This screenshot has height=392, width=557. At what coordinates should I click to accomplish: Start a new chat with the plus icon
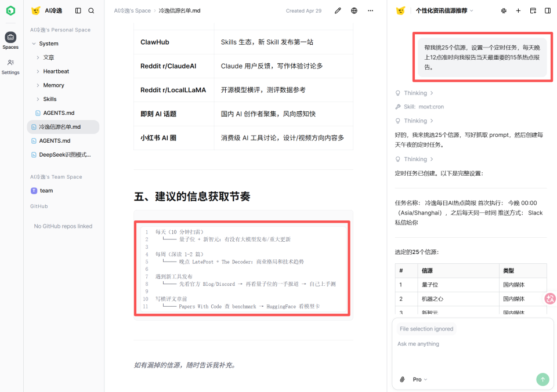coord(518,10)
